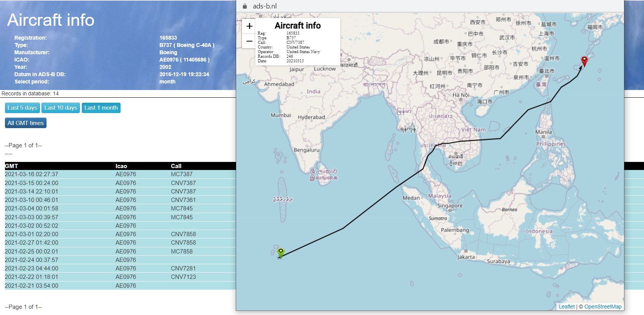Image resolution: width=644 pixels, height=315 pixels.
Task: Select the 2021-03-10 00:46:01 record
Action: (120, 200)
